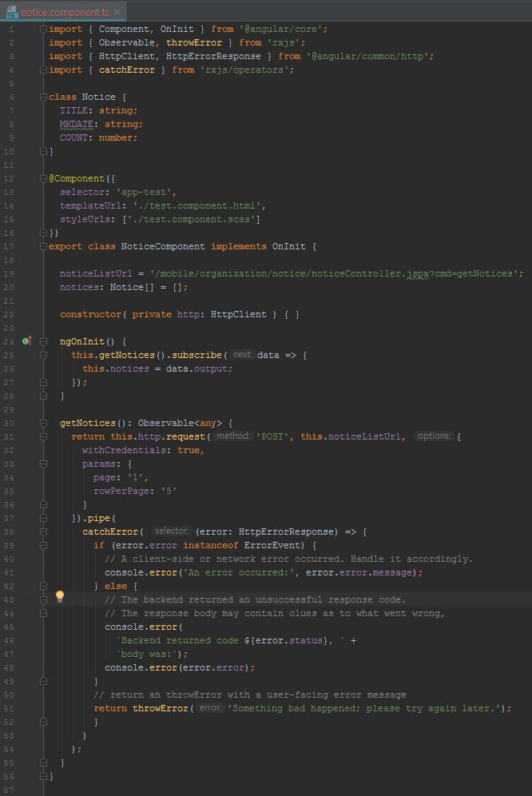Collapse the class Notice fold marker
Viewport: 532px width, 796px height.
(43, 97)
